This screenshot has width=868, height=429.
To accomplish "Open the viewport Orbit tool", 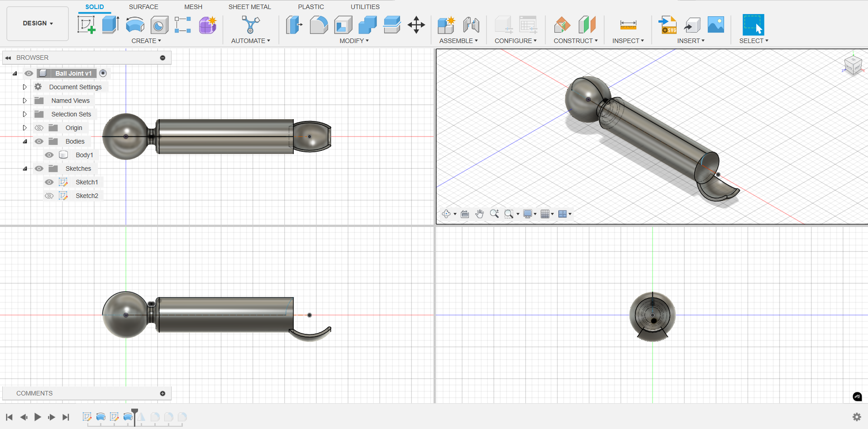I will [x=447, y=214].
